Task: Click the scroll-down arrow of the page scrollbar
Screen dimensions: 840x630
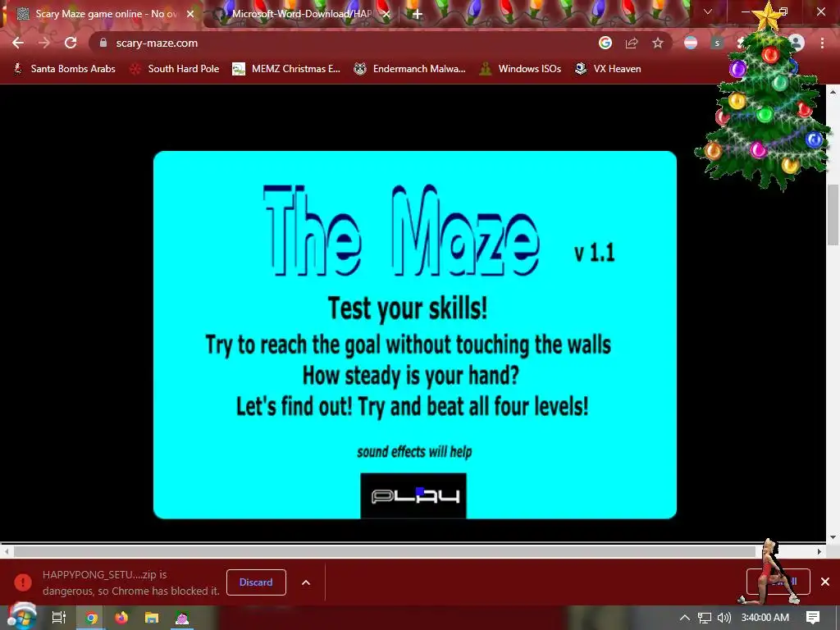Action: (833, 537)
